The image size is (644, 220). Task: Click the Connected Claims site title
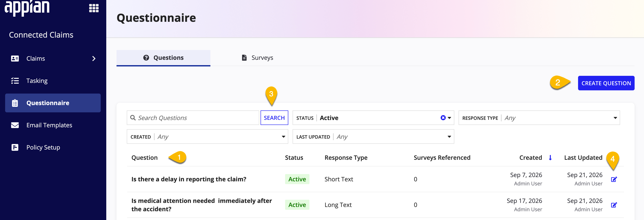(41, 35)
